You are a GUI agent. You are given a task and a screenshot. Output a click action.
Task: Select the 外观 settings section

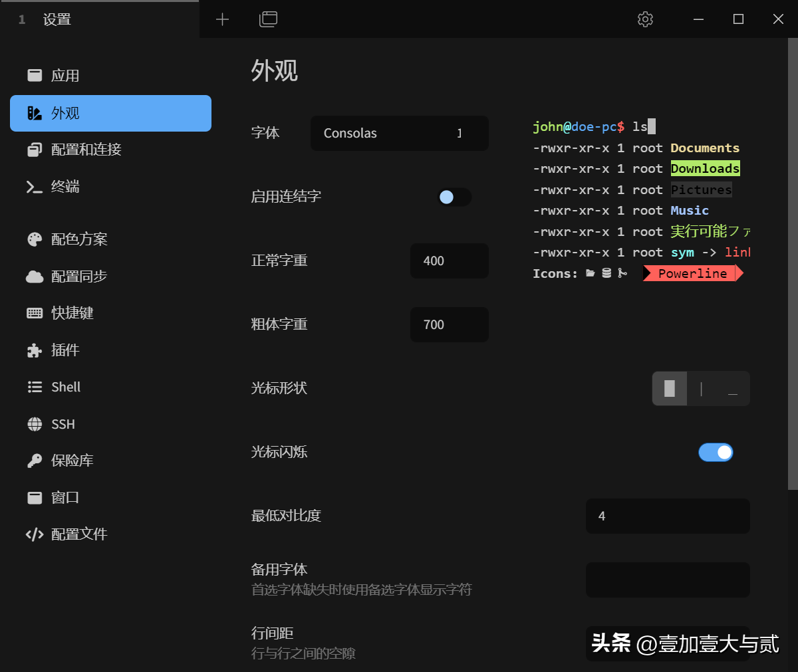coord(110,113)
